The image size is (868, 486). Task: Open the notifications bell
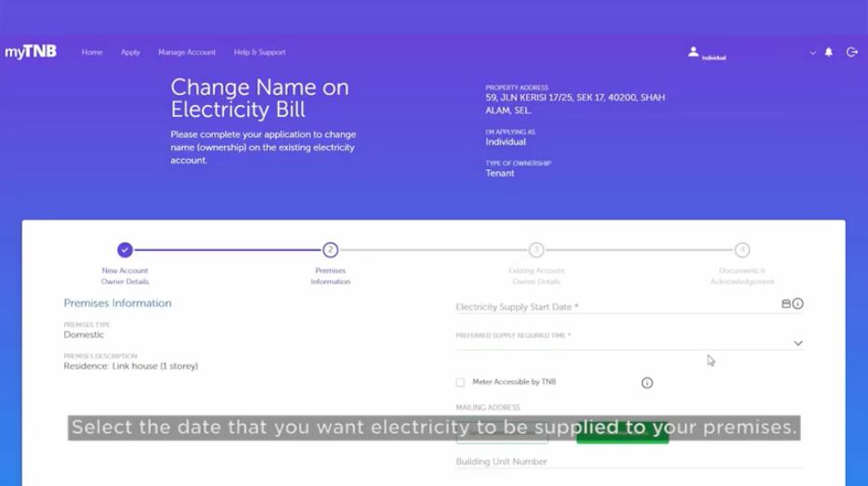(829, 53)
